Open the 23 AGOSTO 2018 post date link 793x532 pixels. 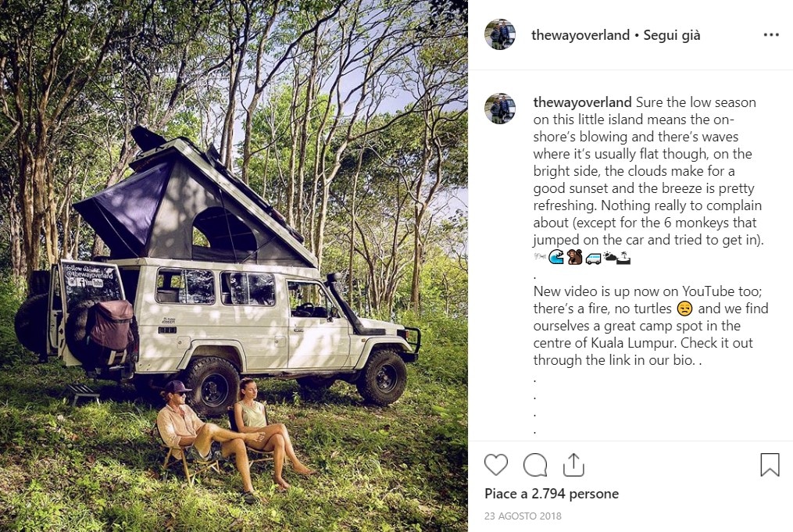(523, 516)
